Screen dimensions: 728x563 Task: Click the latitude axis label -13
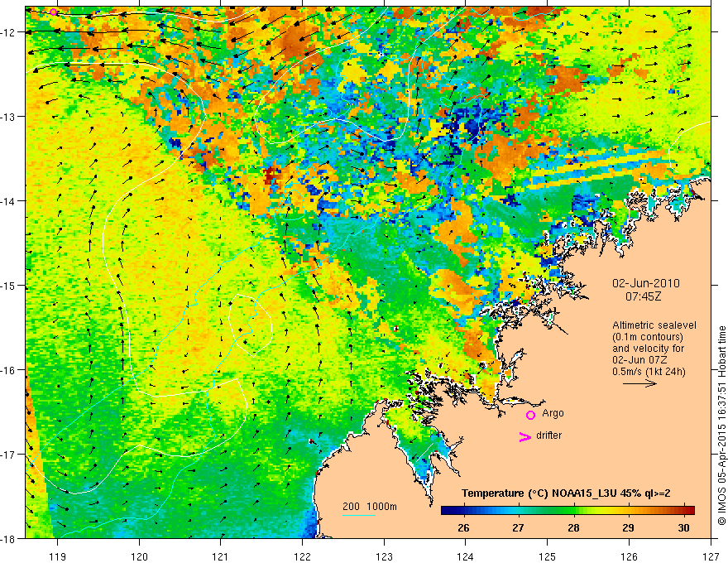click(8, 117)
